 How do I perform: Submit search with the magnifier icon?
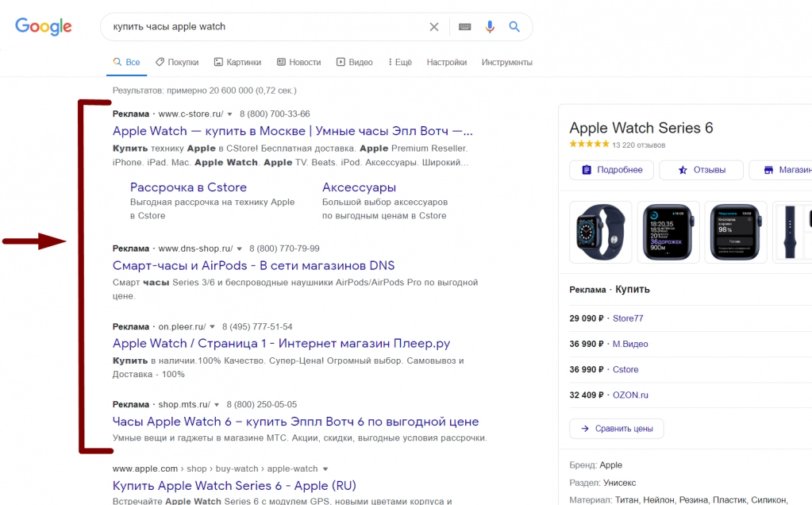point(514,26)
